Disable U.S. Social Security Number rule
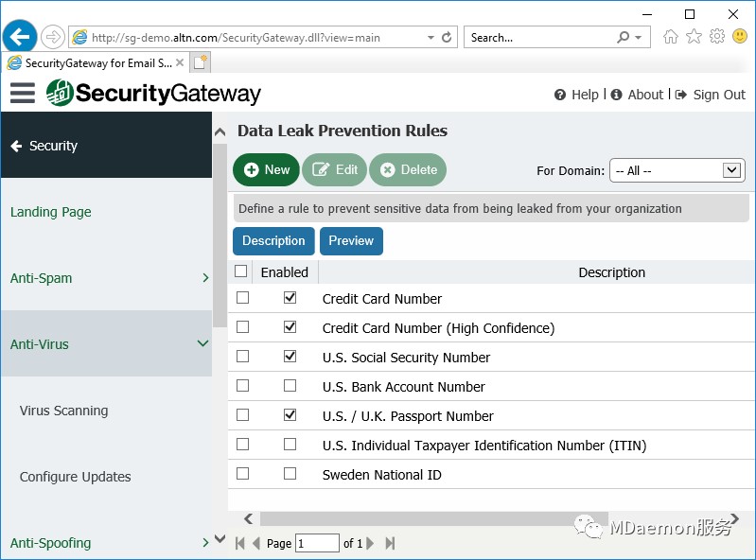Image resolution: width=756 pixels, height=560 pixels. coord(290,357)
